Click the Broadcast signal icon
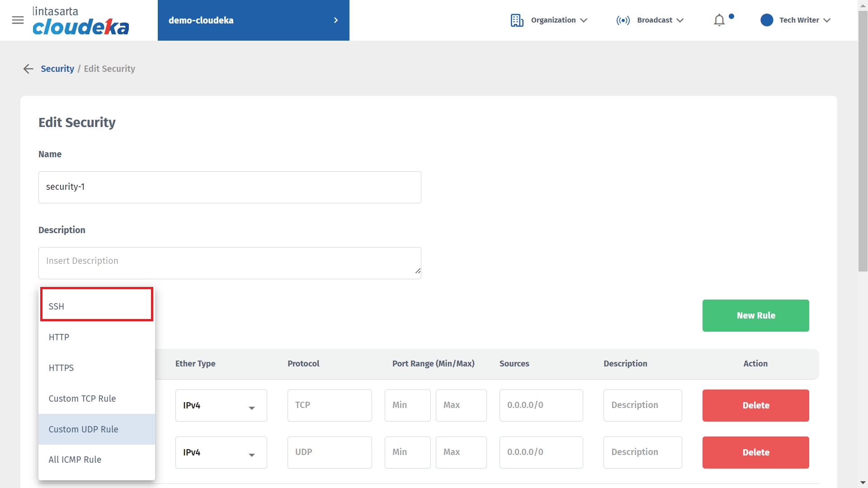 click(x=623, y=20)
